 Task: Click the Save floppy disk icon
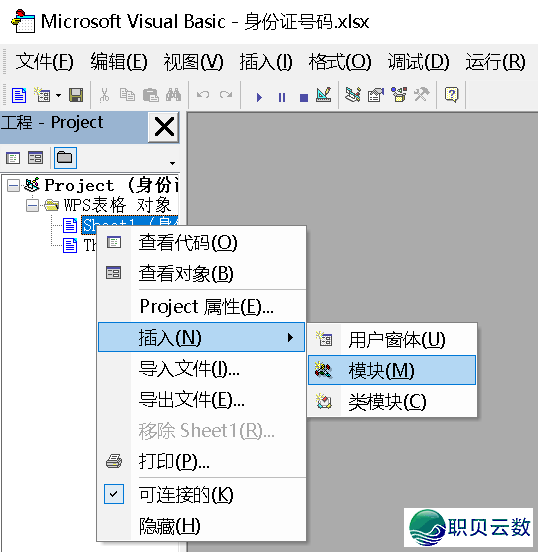tap(76, 95)
